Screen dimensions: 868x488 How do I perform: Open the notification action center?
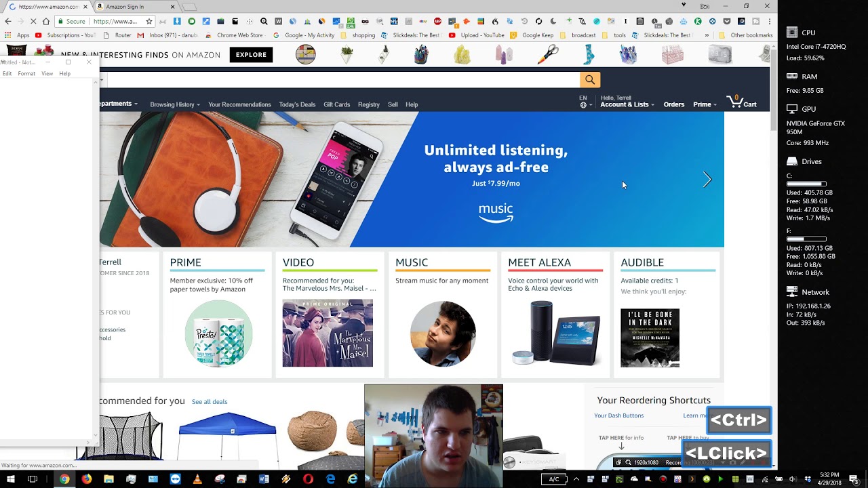pyautogui.click(x=854, y=479)
